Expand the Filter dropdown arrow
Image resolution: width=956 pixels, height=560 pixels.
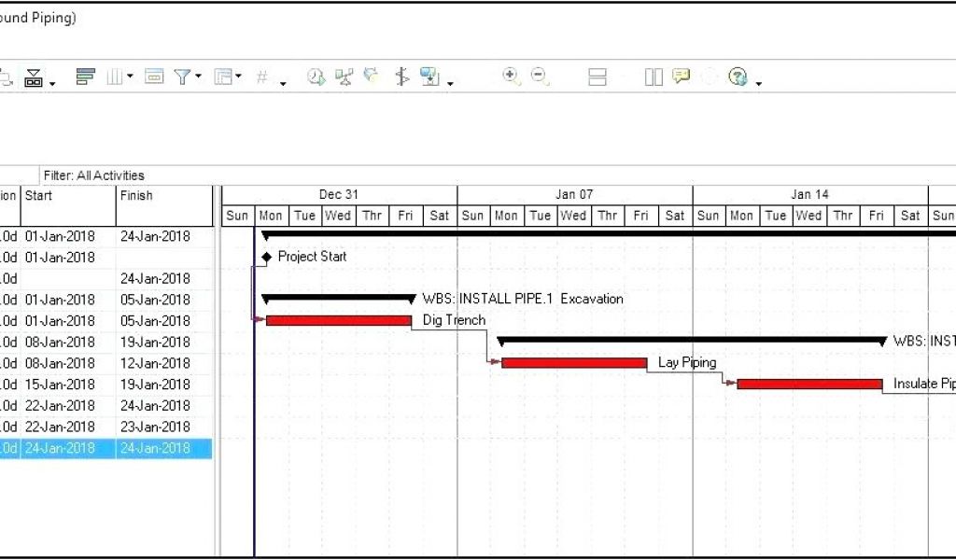click(x=198, y=77)
